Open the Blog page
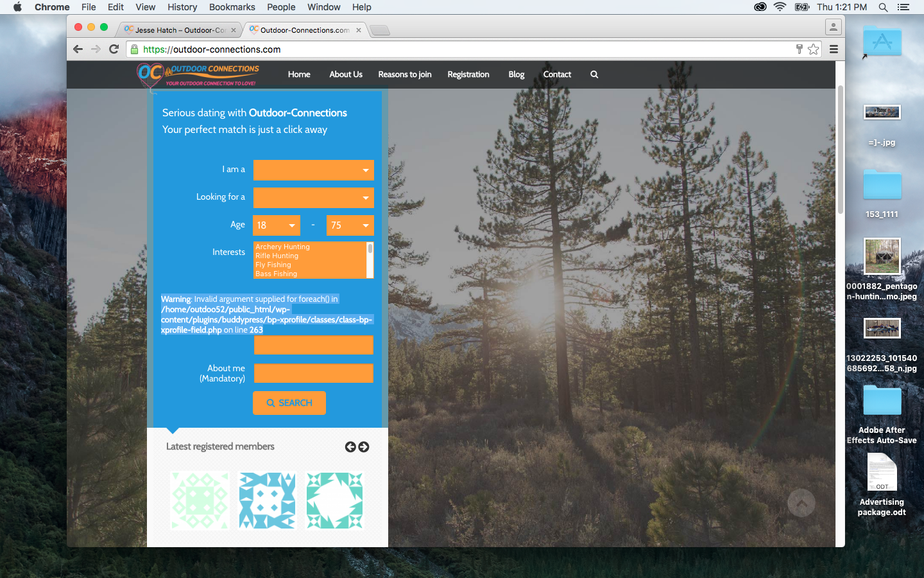The width and height of the screenshot is (924, 578). click(517, 74)
